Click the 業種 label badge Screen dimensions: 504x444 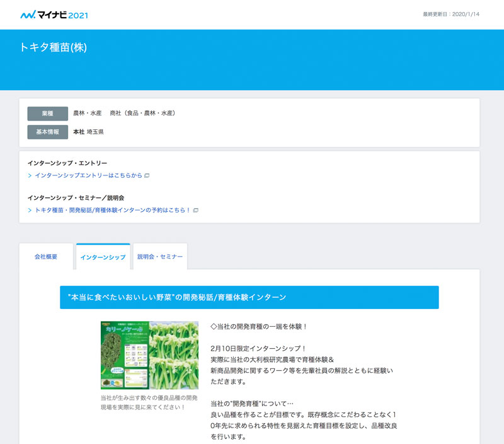(x=48, y=114)
